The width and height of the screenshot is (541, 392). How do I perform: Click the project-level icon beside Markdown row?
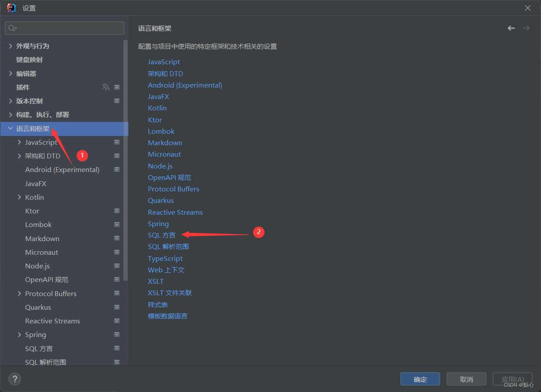(x=117, y=238)
